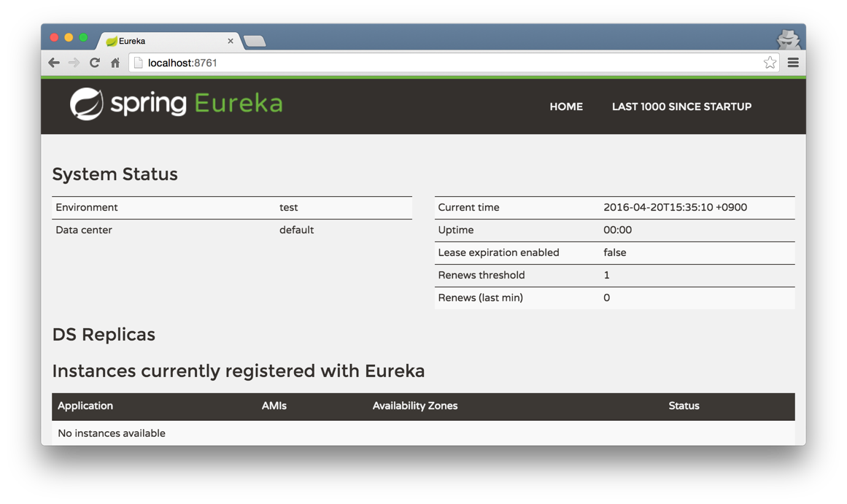Select the Uptime label
The height and width of the screenshot is (504, 847).
pyautogui.click(x=456, y=230)
